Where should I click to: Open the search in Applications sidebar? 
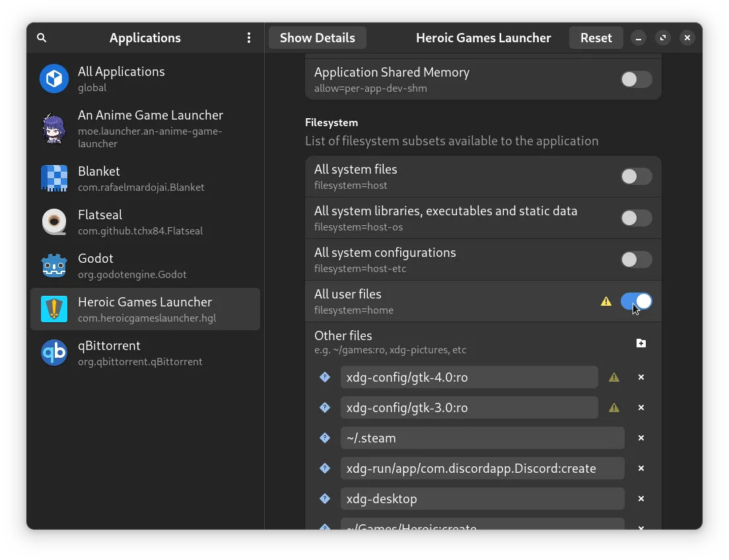tap(42, 38)
